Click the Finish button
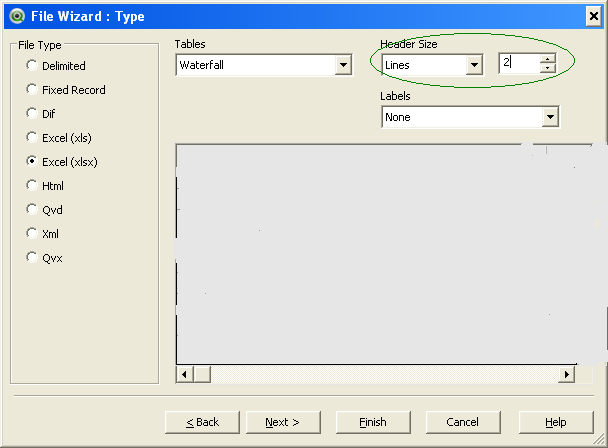The height and width of the screenshot is (448, 608). coord(373,422)
